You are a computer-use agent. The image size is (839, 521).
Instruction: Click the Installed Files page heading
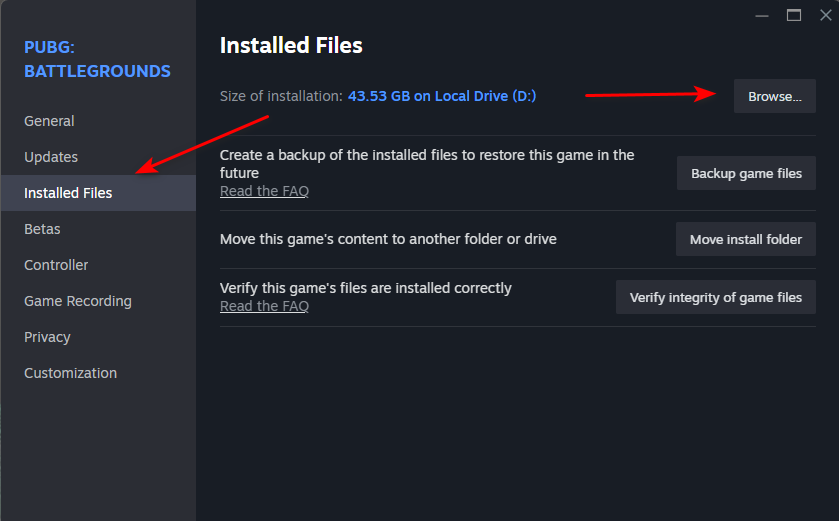pos(291,45)
